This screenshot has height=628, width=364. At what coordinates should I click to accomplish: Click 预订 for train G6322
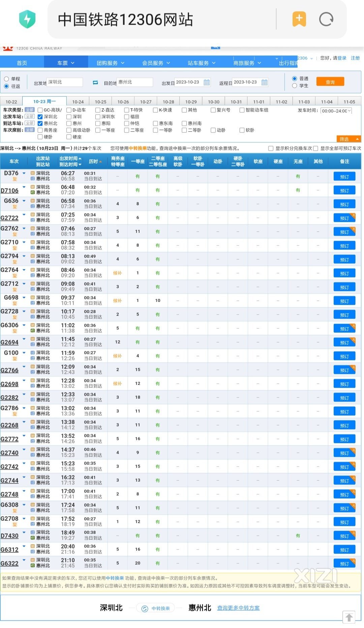[344, 564]
